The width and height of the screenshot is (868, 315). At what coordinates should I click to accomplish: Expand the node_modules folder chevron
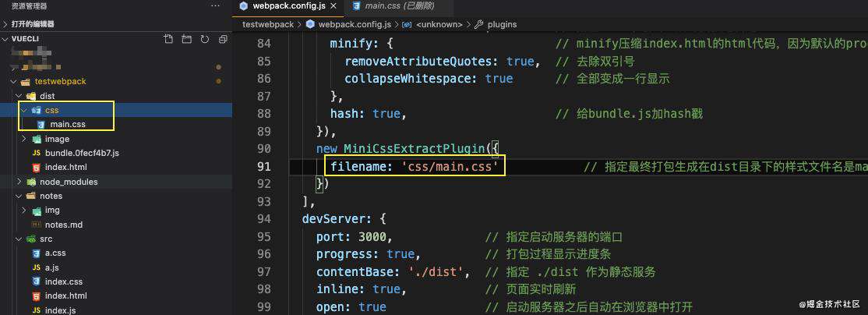point(18,182)
